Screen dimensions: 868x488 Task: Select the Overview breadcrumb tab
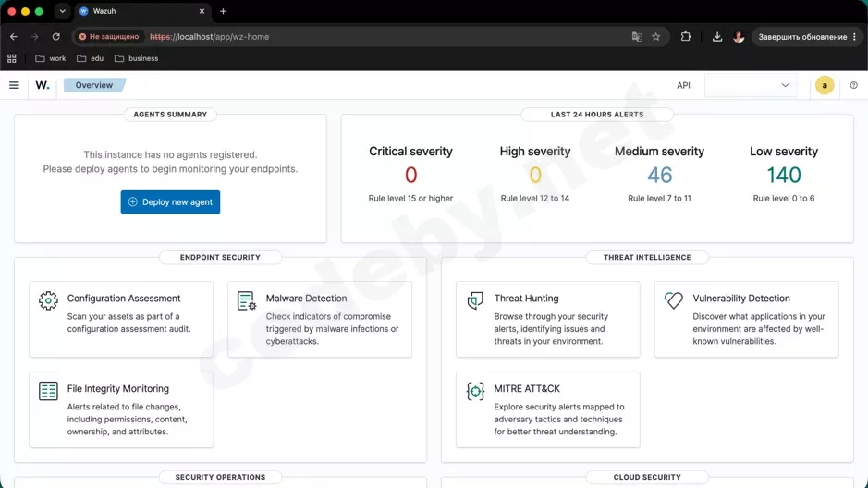[x=94, y=85]
